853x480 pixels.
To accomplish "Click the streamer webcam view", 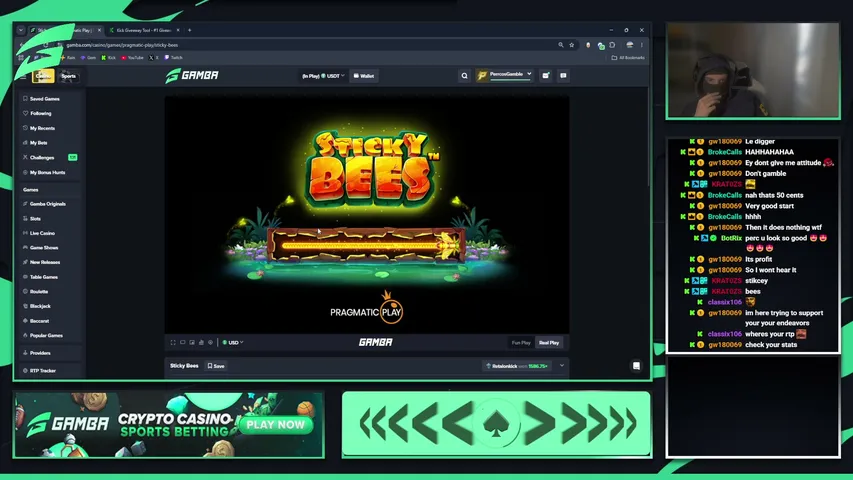I will point(753,70).
